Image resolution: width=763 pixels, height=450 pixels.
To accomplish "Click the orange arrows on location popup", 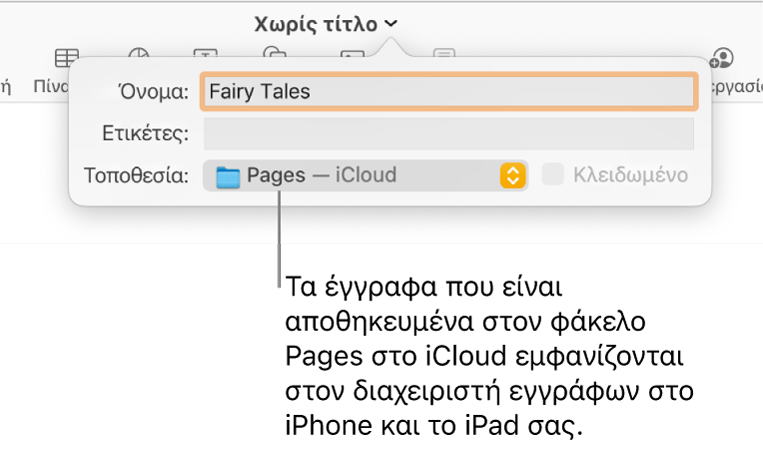I will pos(512,176).
